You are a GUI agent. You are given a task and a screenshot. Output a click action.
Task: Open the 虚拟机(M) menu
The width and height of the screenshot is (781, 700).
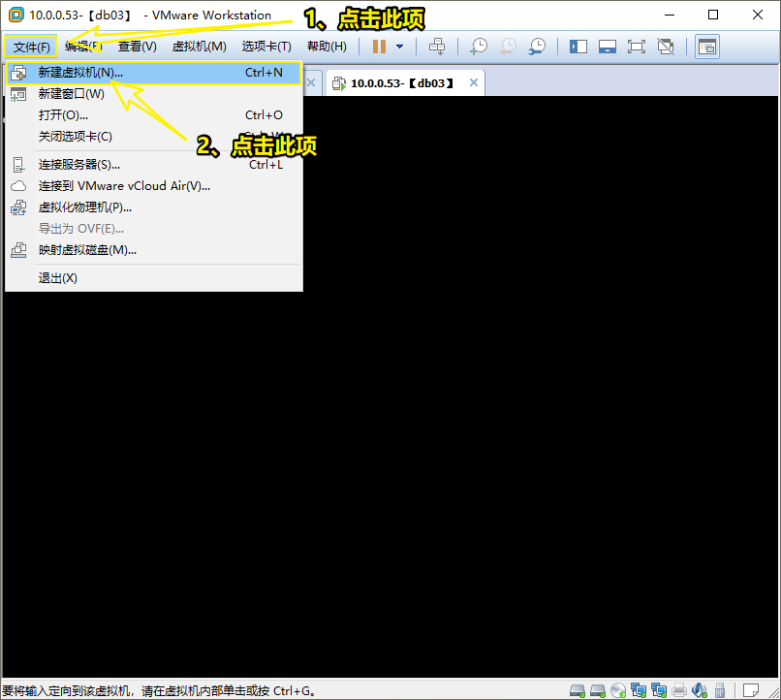pyautogui.click(x=199, y=47)
